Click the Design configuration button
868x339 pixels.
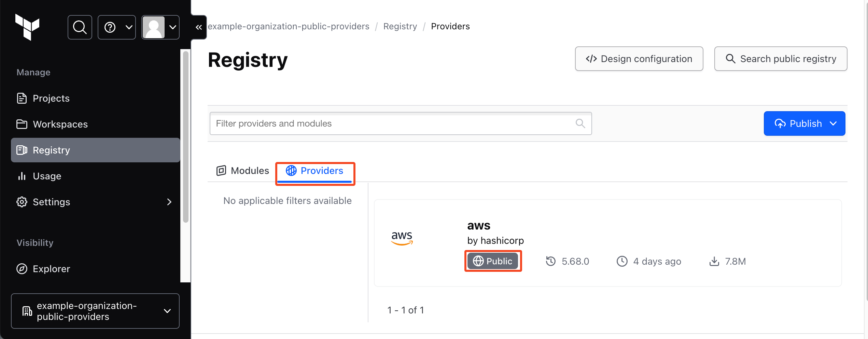click(639, 59)
